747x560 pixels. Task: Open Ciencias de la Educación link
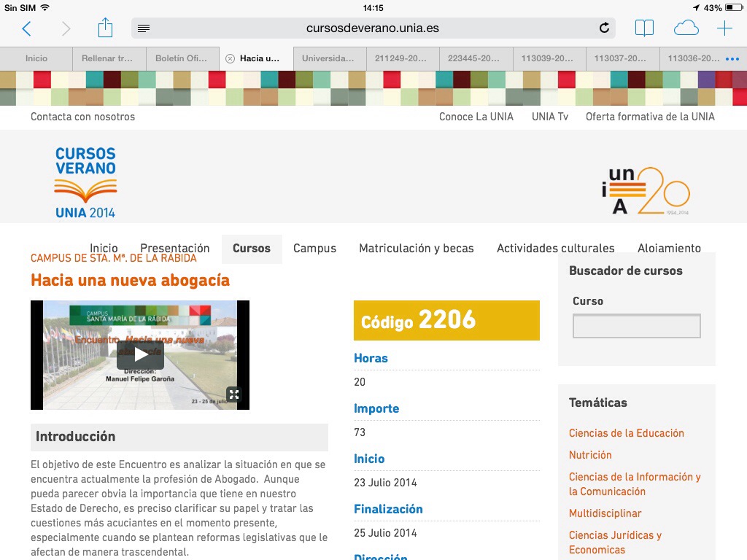point(626,433)
